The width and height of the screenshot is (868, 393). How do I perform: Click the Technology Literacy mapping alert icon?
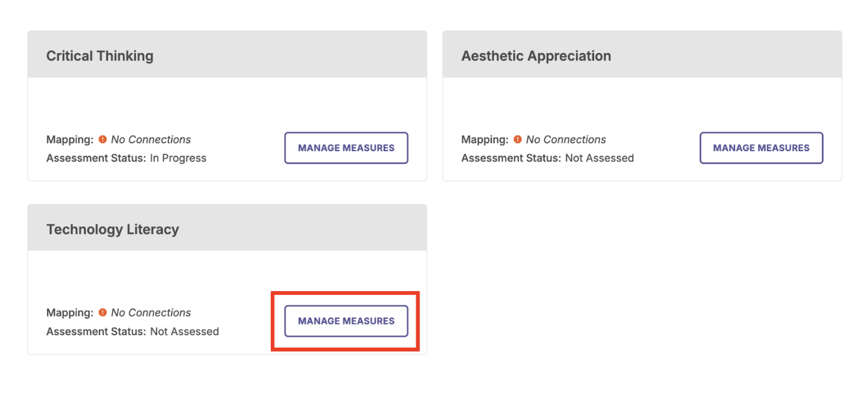tap(103, 312)
